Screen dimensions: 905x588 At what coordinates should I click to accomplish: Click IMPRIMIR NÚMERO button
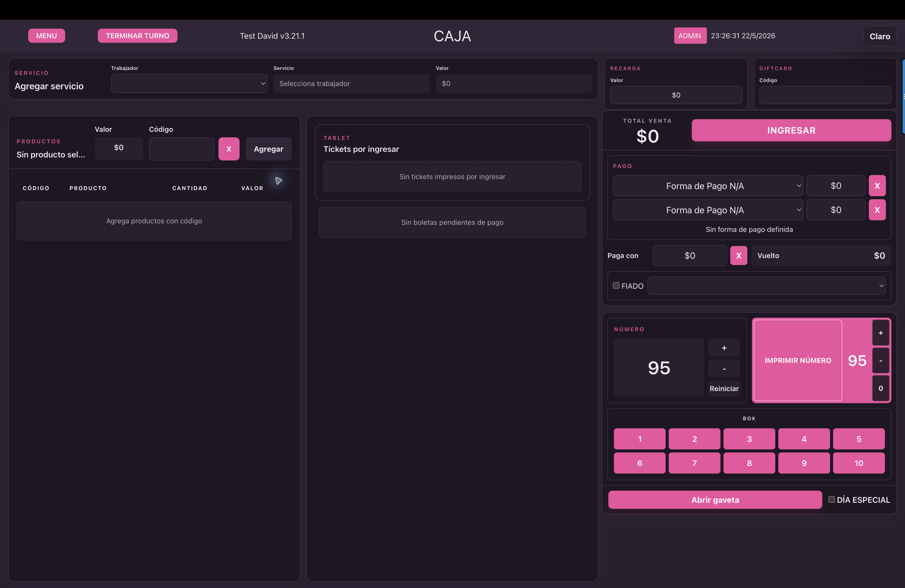(x=797, y=360)
